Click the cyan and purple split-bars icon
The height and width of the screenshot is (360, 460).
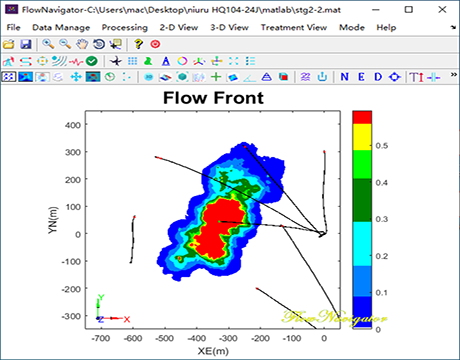(434, 77)
